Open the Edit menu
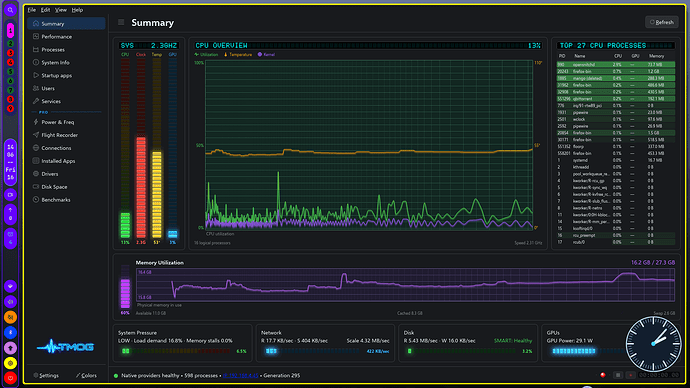690x388 pixels. click(45, 10)
